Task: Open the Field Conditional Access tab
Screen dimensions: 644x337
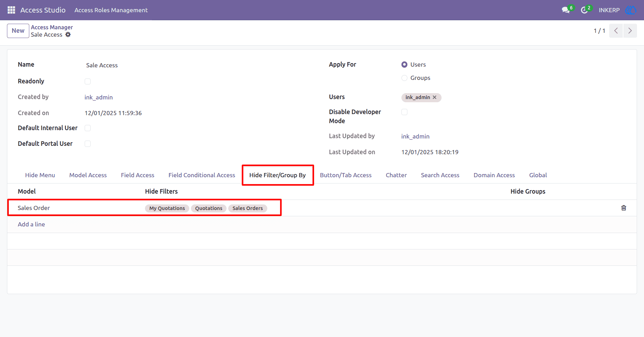Action: click(202, 175)
